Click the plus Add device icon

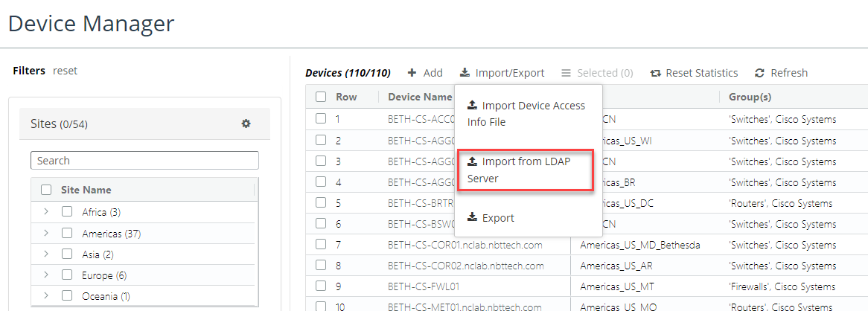tap(412, 73)
